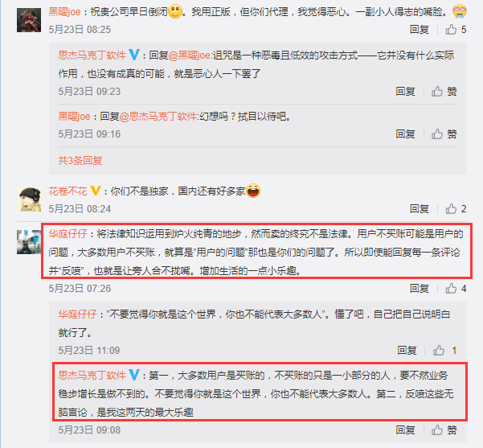Screen dimensions: 483x448
Task: Reply to the 09:08 思杰马克丁软件 comment
Action: [405, 430]
